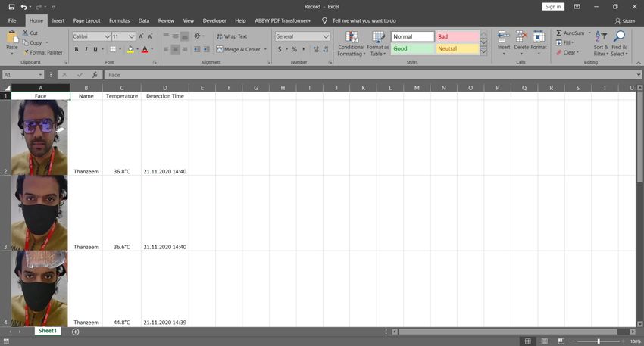Toggle align right

(185, 49)
